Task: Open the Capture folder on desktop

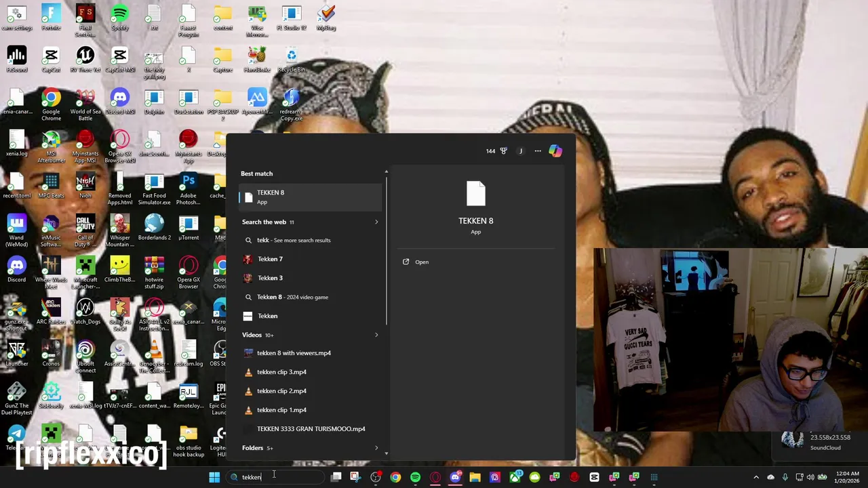Action: pyautogui.click(x=222, y=60)
